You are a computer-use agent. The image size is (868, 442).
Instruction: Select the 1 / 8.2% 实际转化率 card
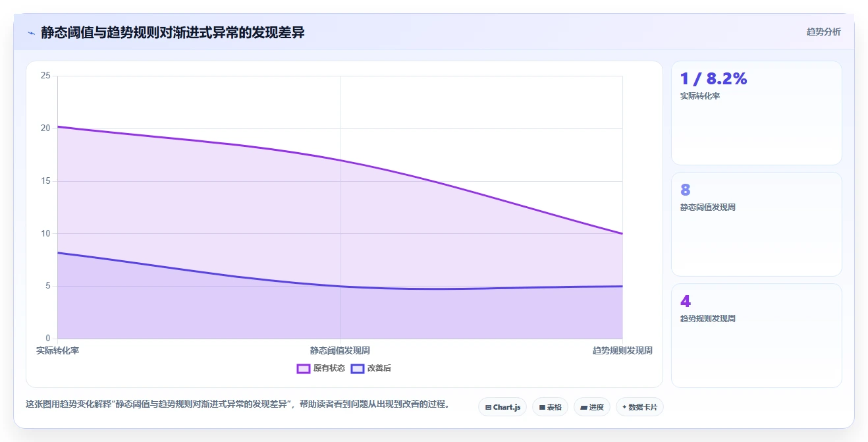pyautogui.click(x=756, y=113)
